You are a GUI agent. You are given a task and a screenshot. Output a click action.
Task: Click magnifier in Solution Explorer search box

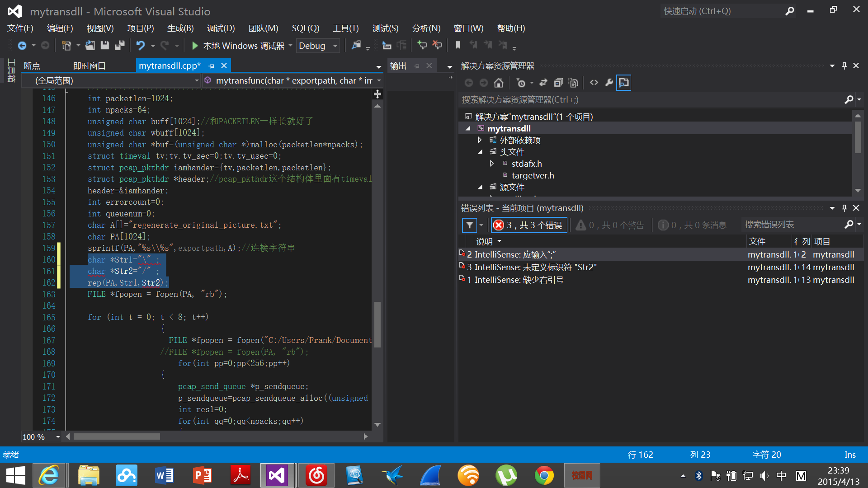[x=849, y=99]
